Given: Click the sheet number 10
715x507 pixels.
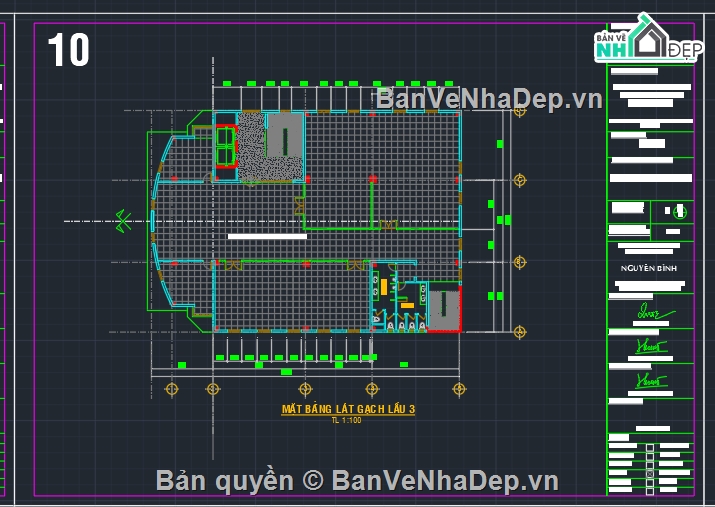Looking at the screenshot, I should pos(68,50).
